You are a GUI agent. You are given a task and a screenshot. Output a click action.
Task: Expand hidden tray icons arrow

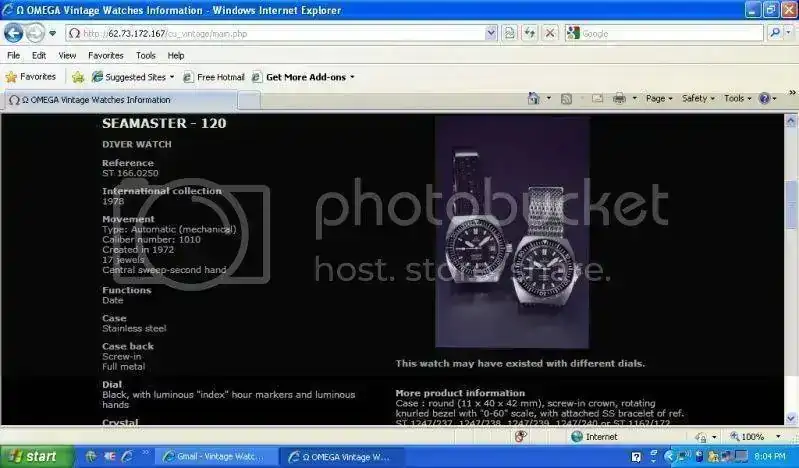pyautogui.click(x=669, y=457)
